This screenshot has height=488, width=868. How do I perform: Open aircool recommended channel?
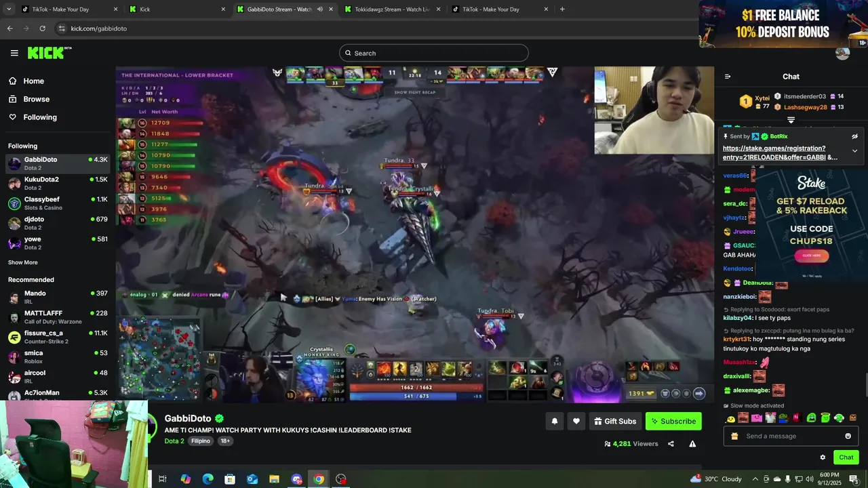pyautogui.click(x=58, y=376)
